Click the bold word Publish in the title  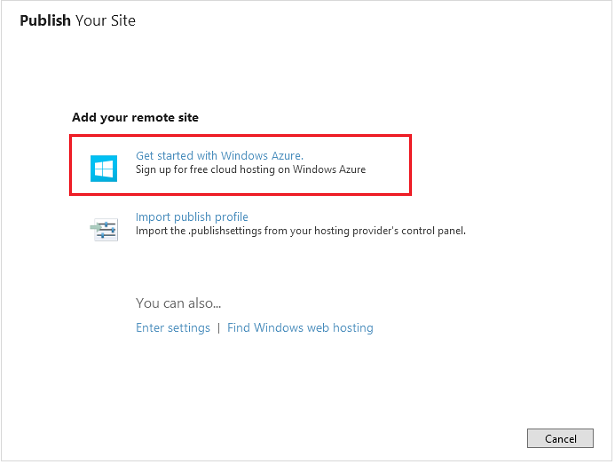[45, 20]
